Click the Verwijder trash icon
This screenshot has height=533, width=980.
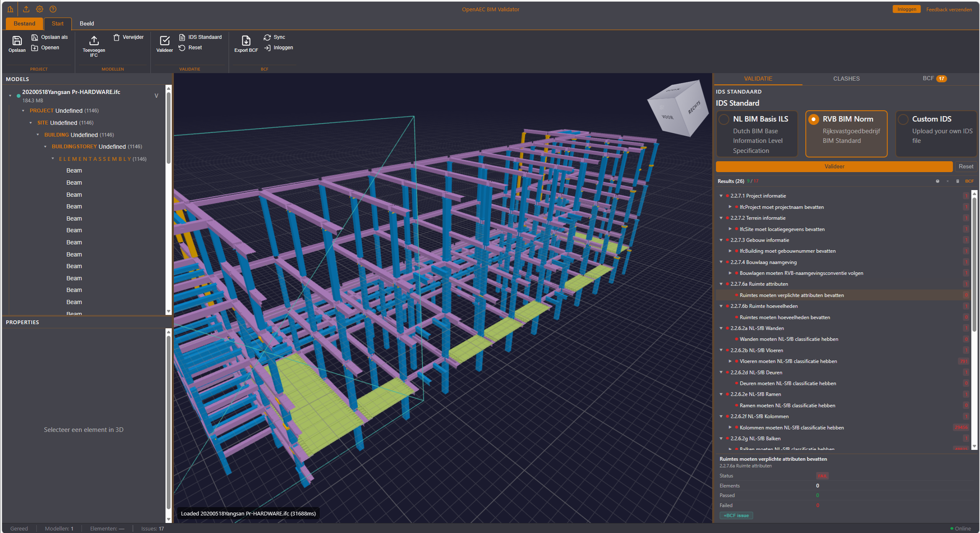[x=117, y=38]
